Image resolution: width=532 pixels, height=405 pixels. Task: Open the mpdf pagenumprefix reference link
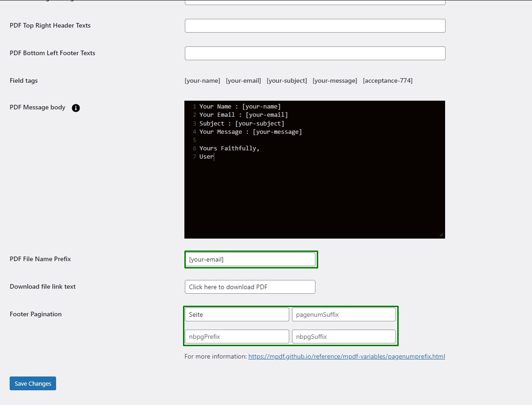point(346,357)
